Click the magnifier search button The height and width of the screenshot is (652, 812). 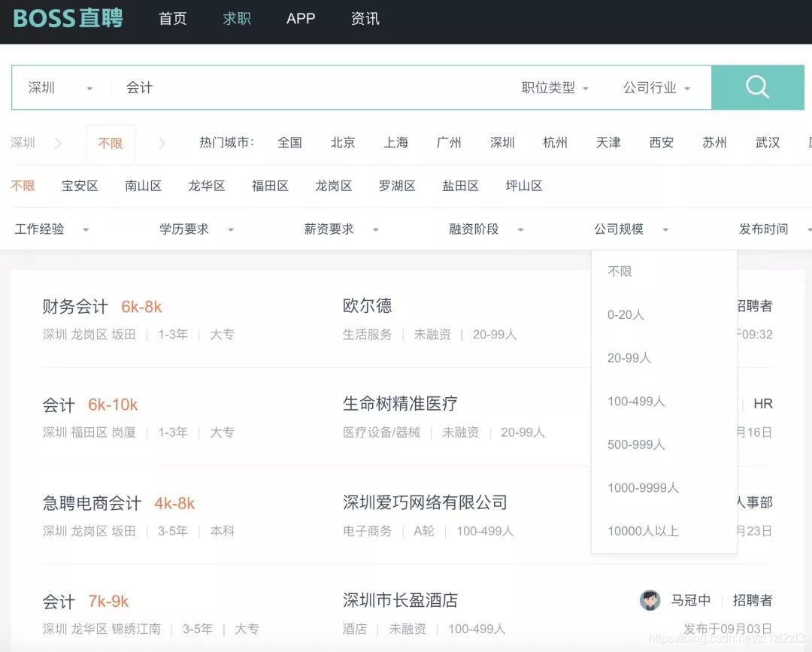757,87
